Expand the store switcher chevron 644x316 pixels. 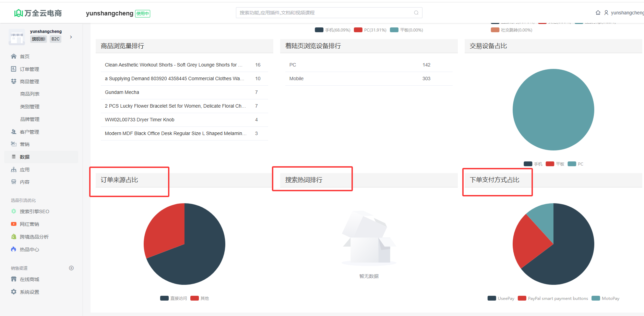click(71, 37)
